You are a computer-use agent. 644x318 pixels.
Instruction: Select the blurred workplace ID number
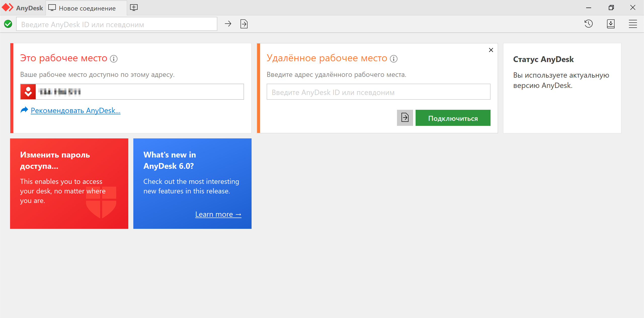[60, 92]
